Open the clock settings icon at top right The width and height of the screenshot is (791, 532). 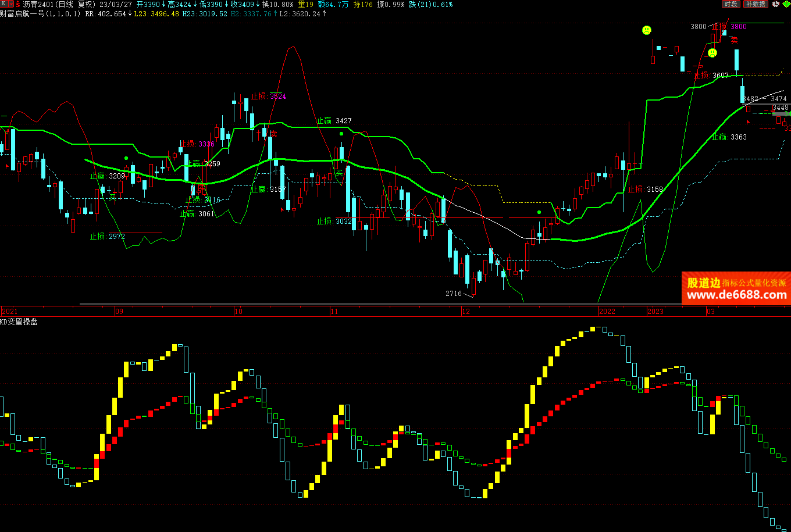tap(775, 4)
